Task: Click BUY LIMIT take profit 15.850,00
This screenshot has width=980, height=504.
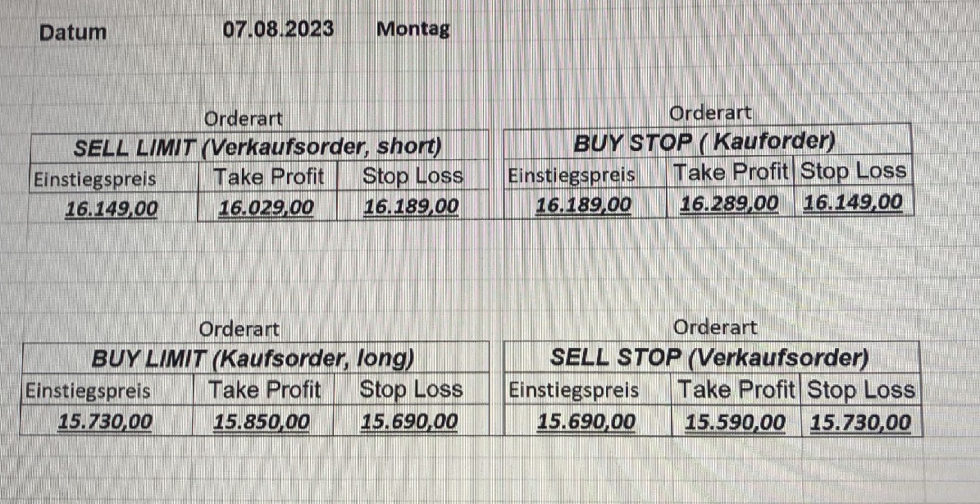Action: [x=262, y=422]
